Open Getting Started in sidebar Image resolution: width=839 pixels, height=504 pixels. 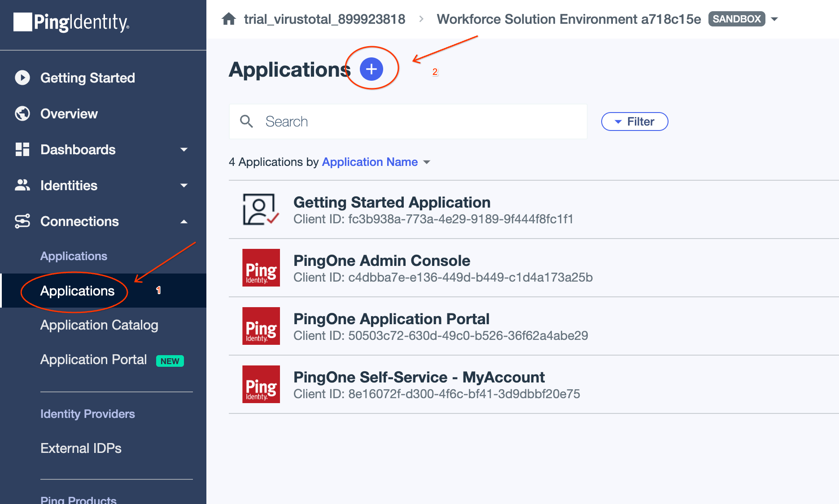point(87,78)
